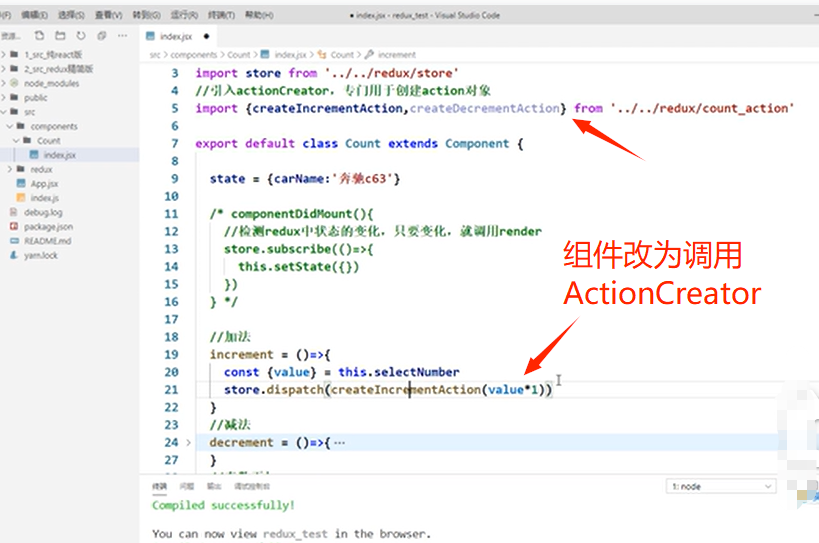
Task: Click 'createIncrementAction' in the line 5 import
Action: (x=327, y=108)
